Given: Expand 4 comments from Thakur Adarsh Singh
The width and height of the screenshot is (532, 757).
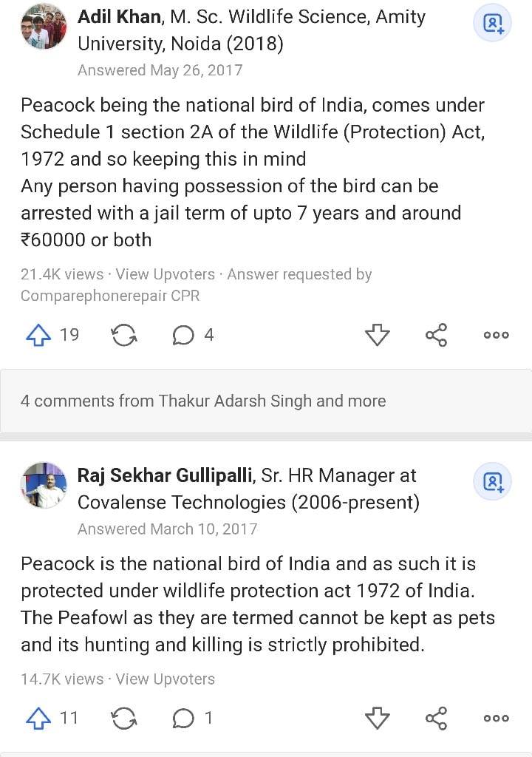Looking at the screenshot, I should (x=266, y=401).
